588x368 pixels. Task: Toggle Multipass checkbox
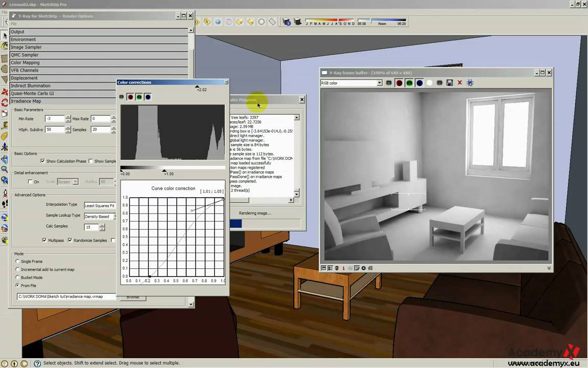coord(44,240)
